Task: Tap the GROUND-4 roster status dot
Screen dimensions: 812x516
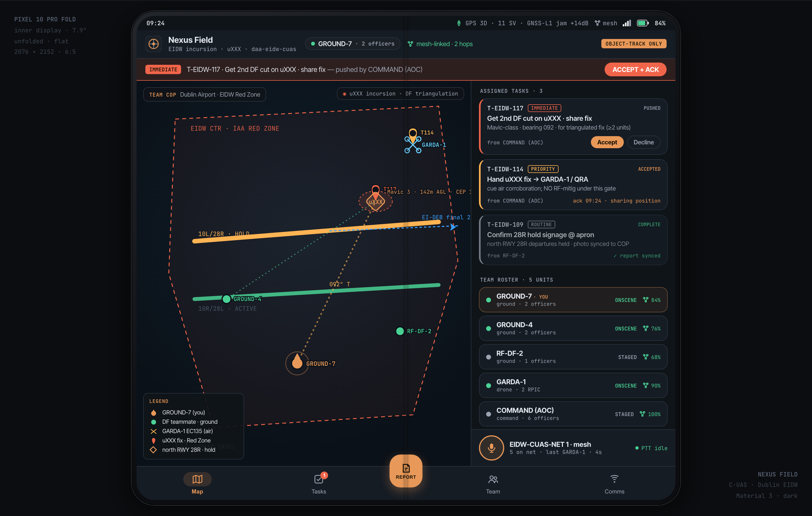Action: pos(488,328)
